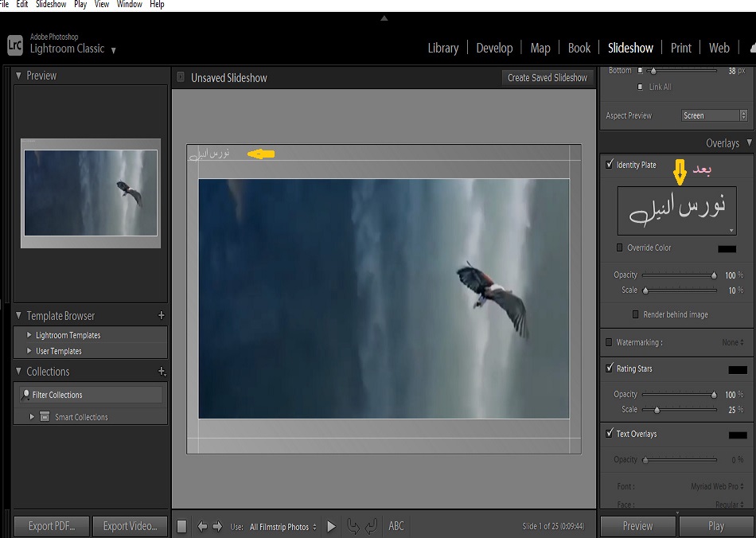Open the Aspect Preview Screen dropdown
The width and height of the screenshot is (756, 538).
pos(715,115)
